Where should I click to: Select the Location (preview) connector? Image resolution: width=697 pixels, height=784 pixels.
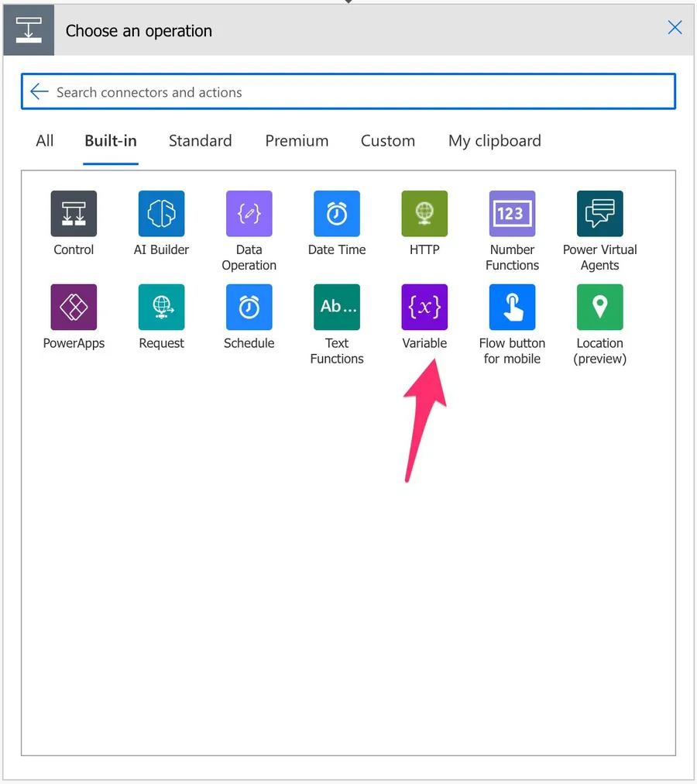click(599, 308)
